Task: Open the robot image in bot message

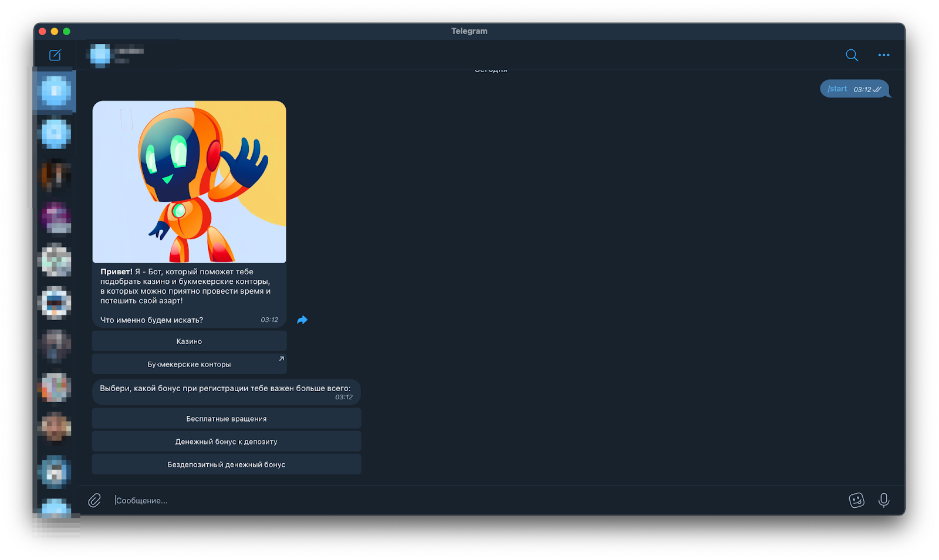Action: (189, 182)
